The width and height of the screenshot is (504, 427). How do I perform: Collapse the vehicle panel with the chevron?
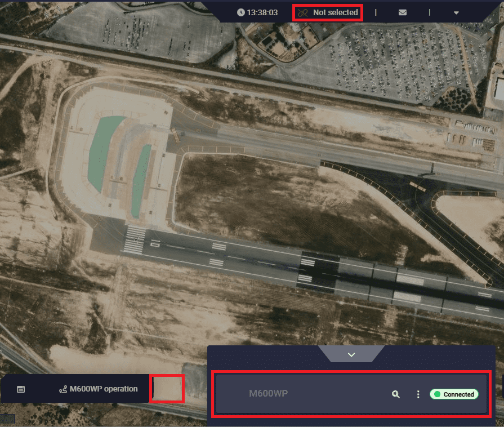click(351, 354)
